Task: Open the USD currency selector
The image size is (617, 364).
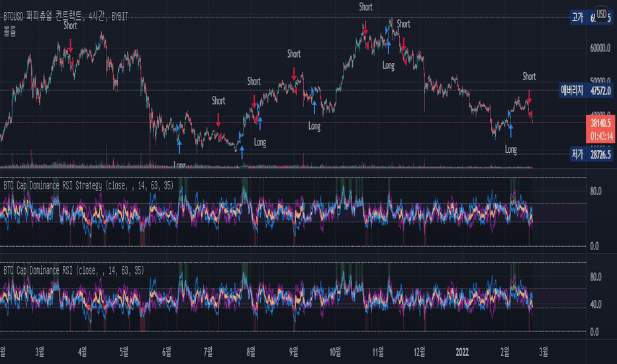Action: [x=601, y=15]
